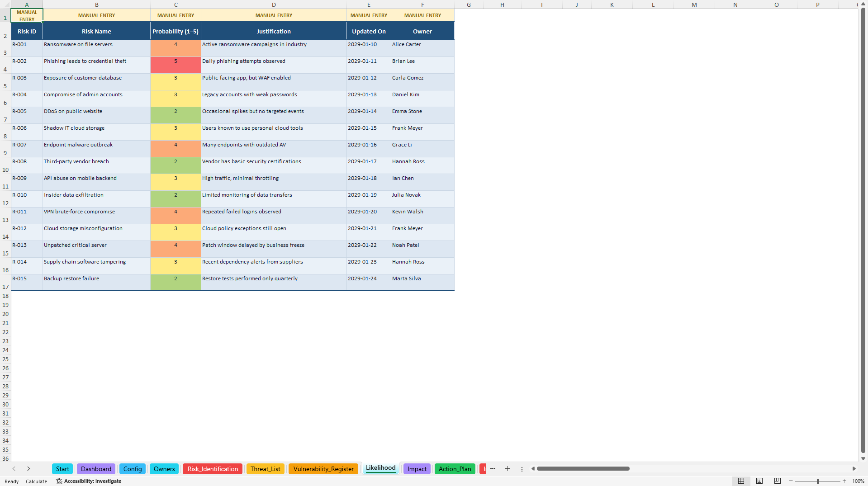
Task: Click horizontal scrollbar right arrow
Action: (x=854, y=469)
